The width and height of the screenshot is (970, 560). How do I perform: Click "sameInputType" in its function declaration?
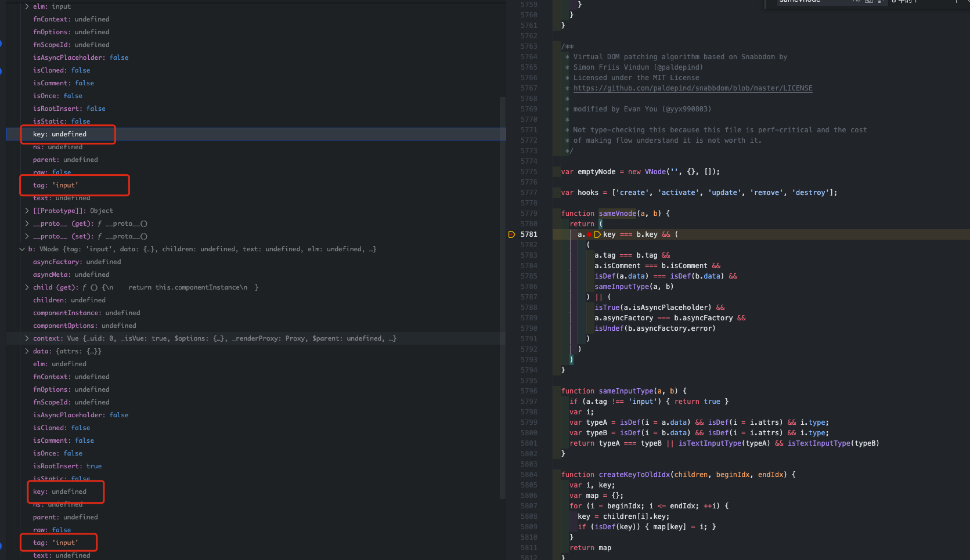[x=626, y=391]
